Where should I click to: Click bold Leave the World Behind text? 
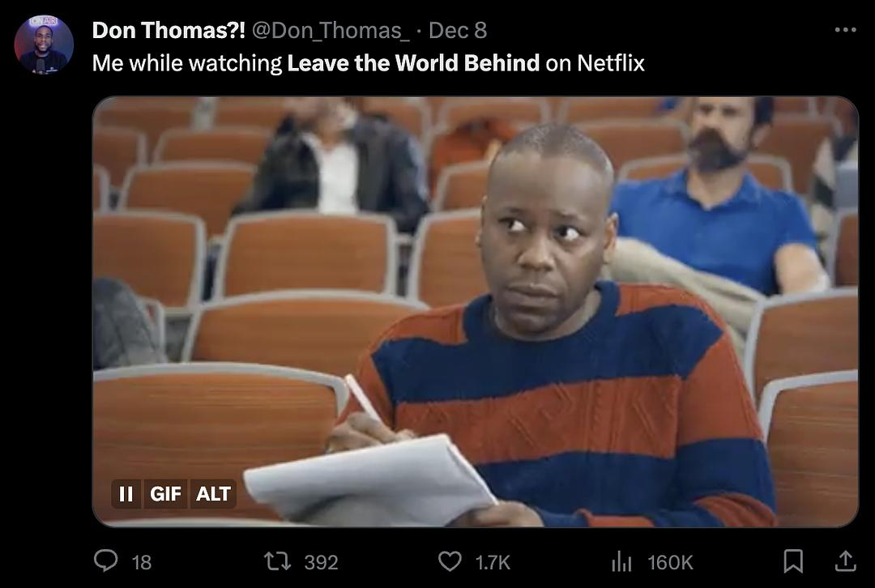point(413,63)
